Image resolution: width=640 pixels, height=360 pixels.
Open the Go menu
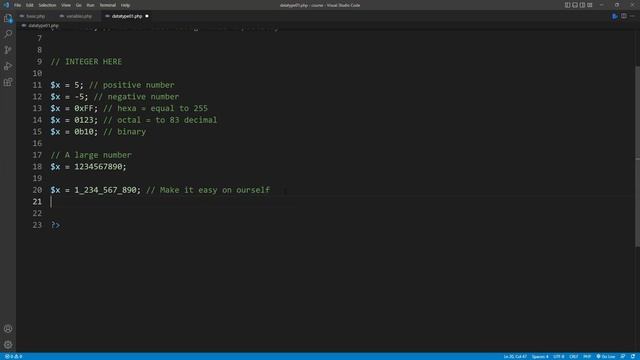[x=79, y=5]
